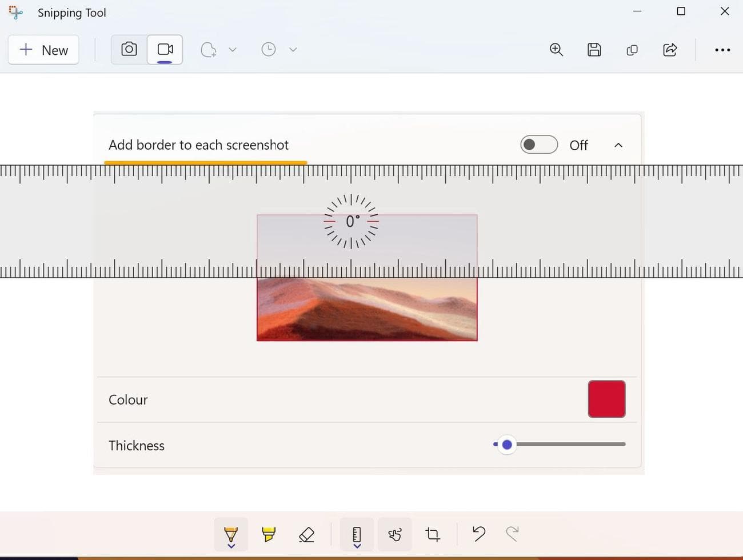Enable Touch writing hand tool
The height and width of the screenshot is (560, 743).
(394, 534)
